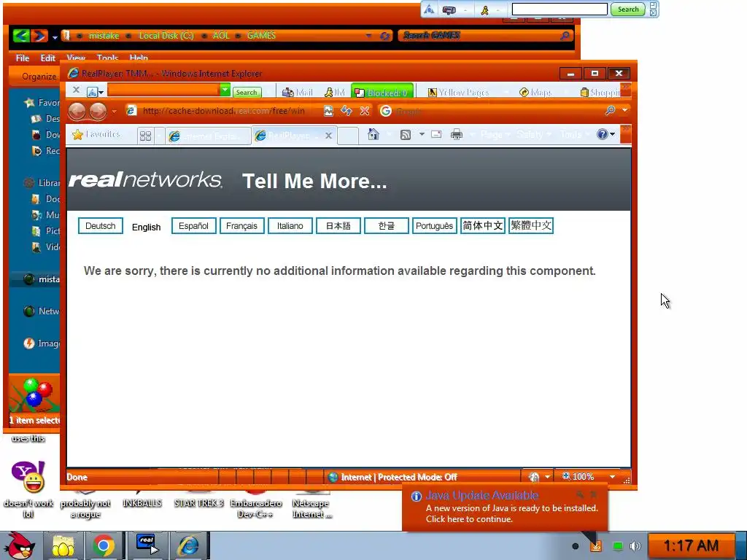This screenshot has height=560, width=747.
Task: Close the RealPlayer tab
Action: click(328, 136)
